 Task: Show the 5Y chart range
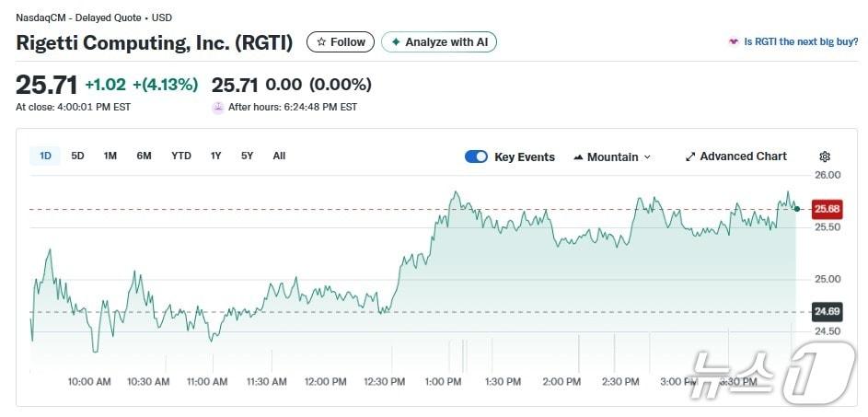point(247,156)
